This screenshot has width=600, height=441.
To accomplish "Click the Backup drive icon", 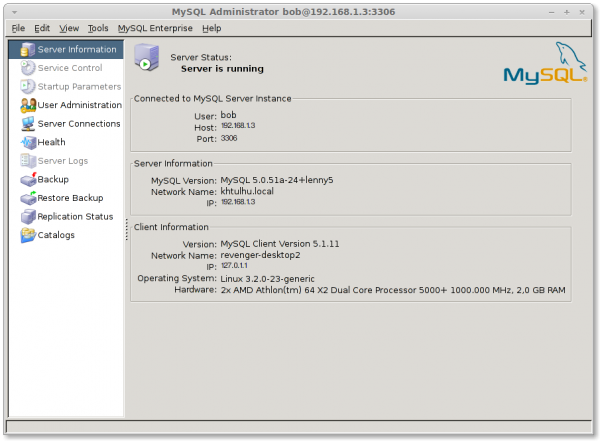I will click(x=28, y=179).
